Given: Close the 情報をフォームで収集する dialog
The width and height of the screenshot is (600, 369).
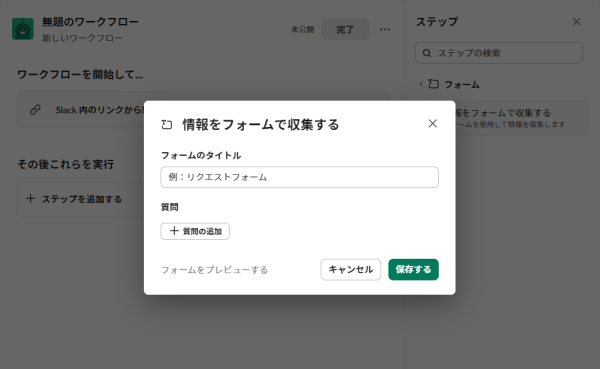Looking at the screenshot, I should tap(432, 124).
